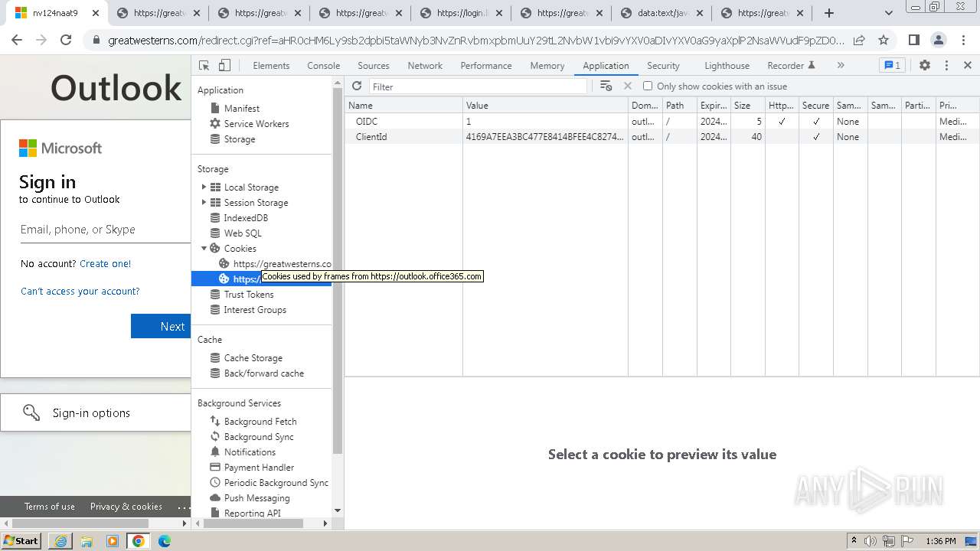Click the cookie Filter input field

[479, 86]
